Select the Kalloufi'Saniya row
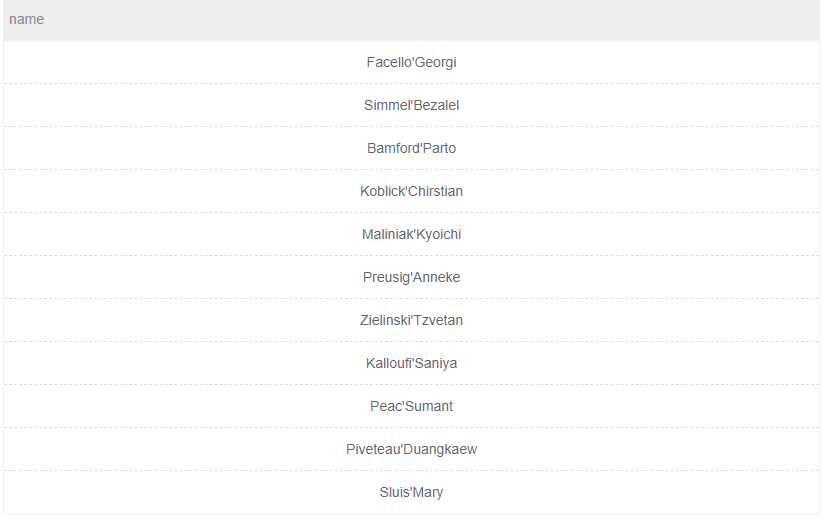This screenshot has width=823, height=520. [411, 363]
